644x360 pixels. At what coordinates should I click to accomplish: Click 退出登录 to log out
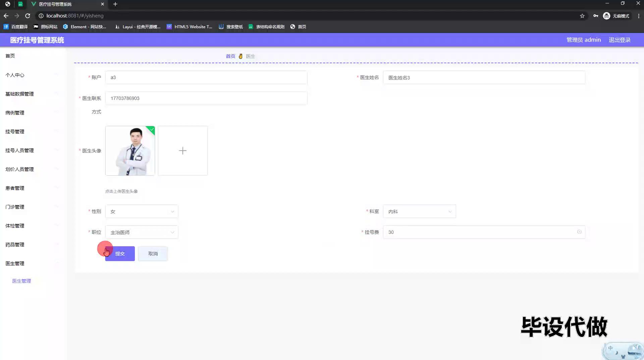click(x=619, y=40)
